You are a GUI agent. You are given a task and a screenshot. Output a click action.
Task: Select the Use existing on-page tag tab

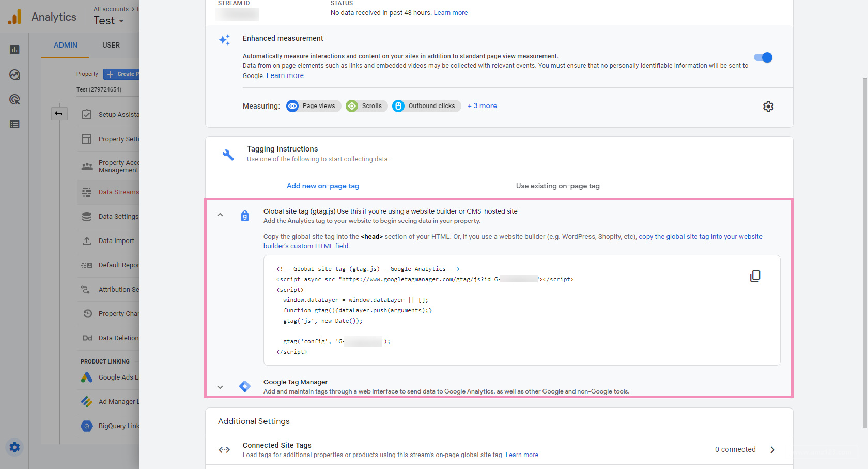tap(558, 186)
